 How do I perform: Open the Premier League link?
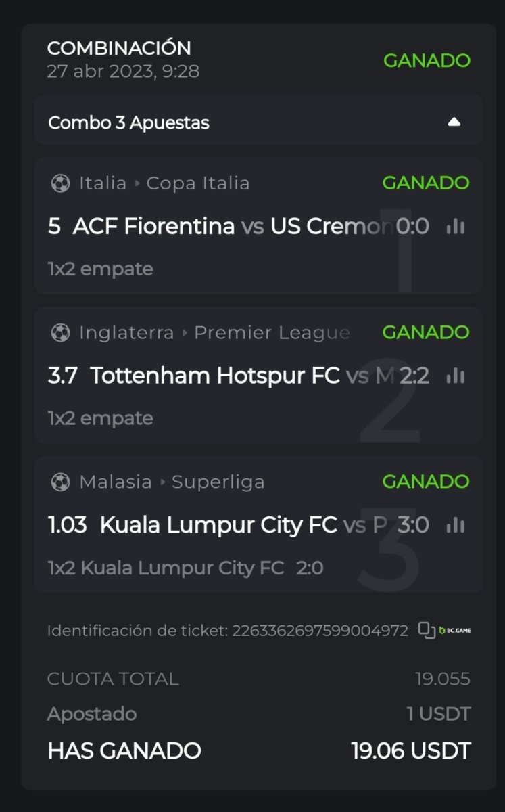pyautogui.click(x=272, y=333)
